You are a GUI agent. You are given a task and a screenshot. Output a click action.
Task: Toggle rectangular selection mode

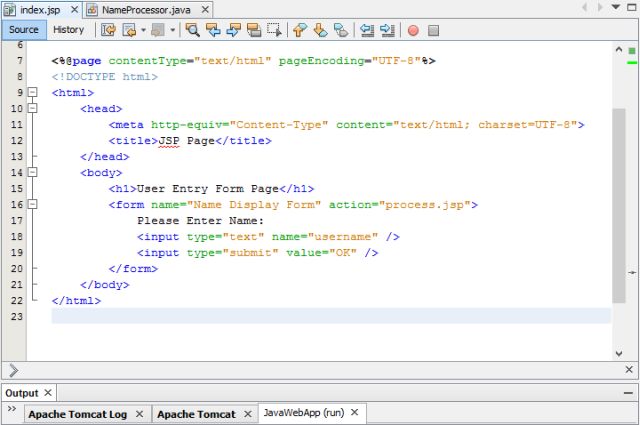(274, 30)
